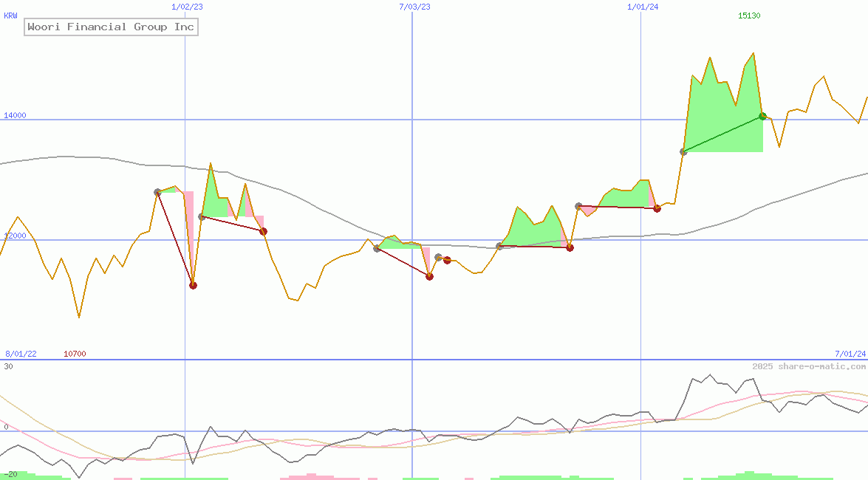Screen dimensions: 868x480
Task: Click the red exit dot just after 1/01/24 line
Action: coord(657,209)
